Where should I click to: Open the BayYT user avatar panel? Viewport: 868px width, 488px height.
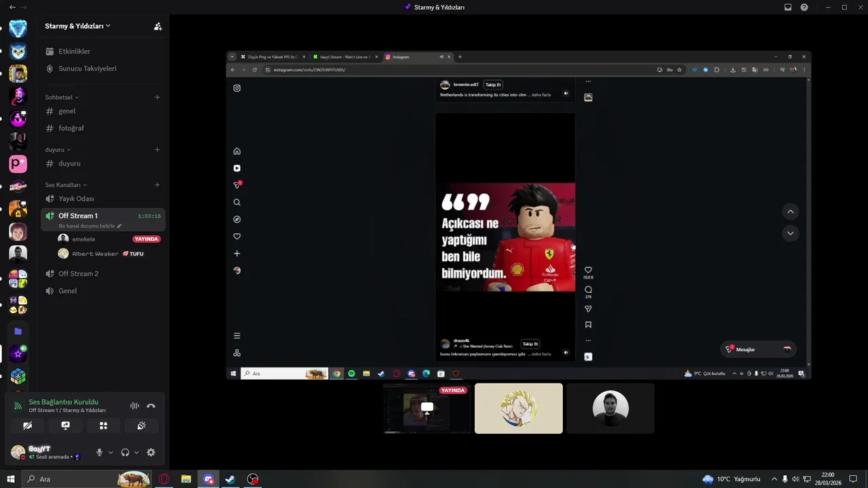coord(18,452)
